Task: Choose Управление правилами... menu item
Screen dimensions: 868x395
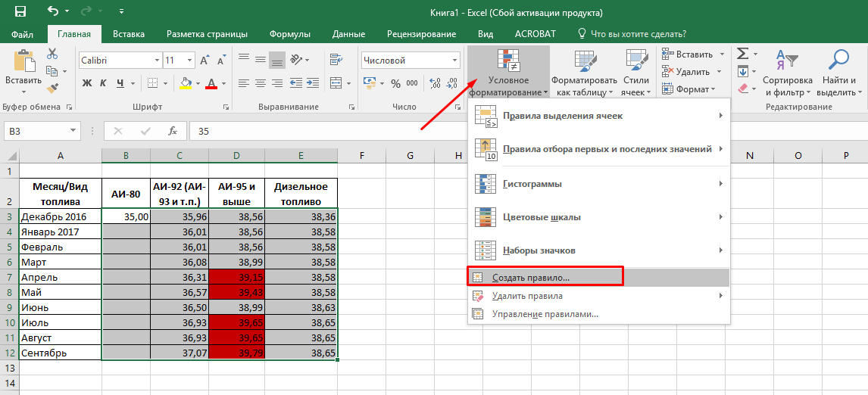Action: click(599, 314)
